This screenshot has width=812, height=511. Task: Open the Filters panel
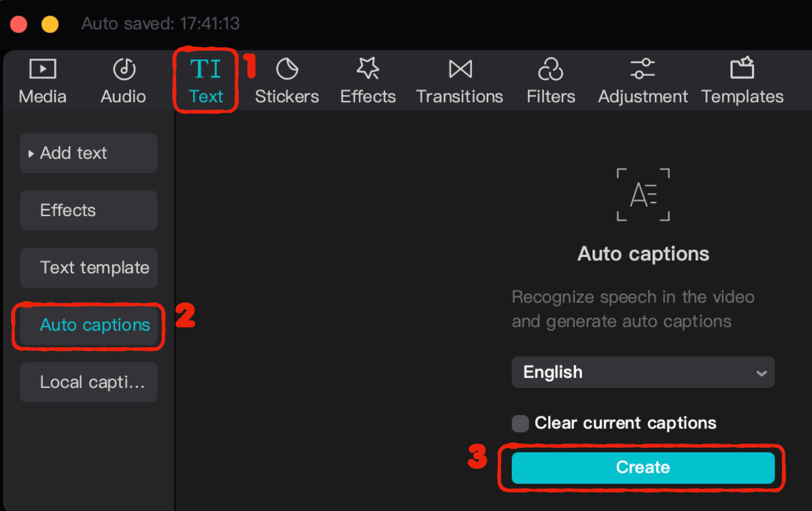pyautogui.click(x=550, y=80)
